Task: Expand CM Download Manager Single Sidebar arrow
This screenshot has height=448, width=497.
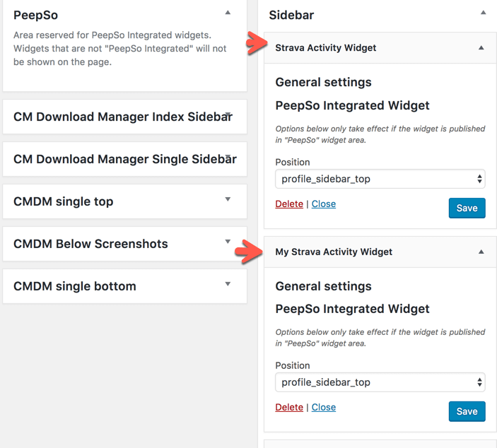Action: tap(228, 157)
